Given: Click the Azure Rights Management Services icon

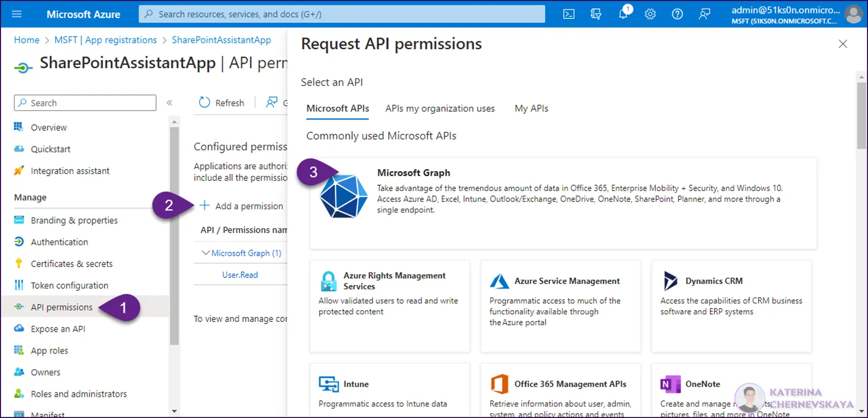Looking at the screenshot, I should point(328,281).
